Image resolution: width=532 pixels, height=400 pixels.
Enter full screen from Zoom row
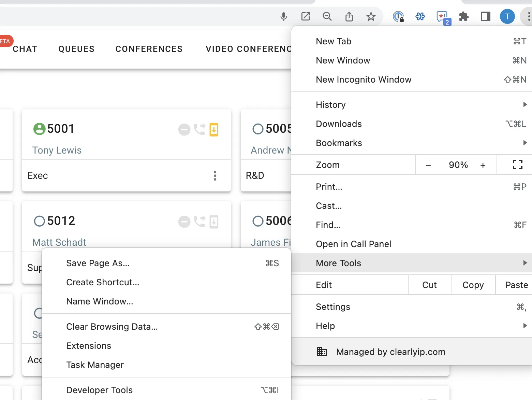(518, 165)
